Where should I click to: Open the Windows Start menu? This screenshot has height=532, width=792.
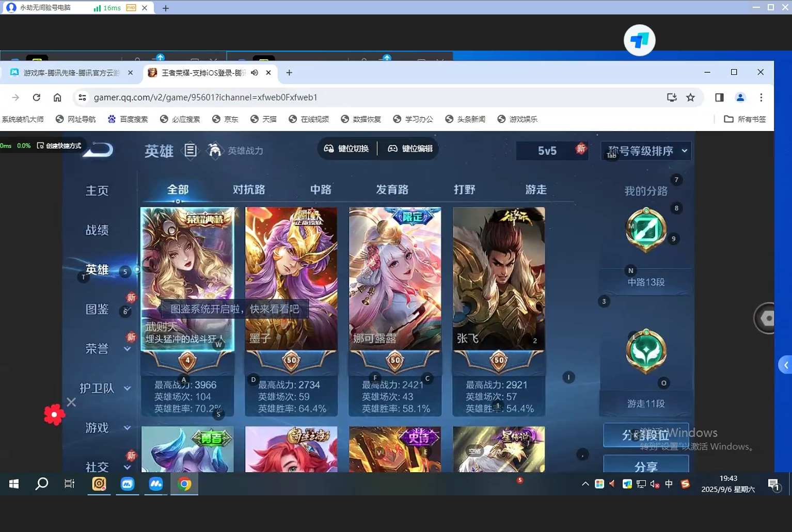[x=14, y=484]
